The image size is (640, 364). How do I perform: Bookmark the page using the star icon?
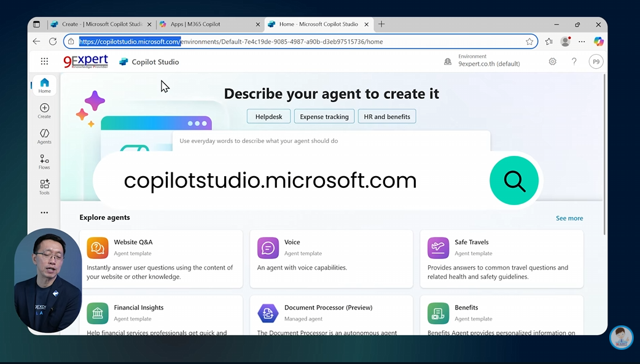pos(529,42)
